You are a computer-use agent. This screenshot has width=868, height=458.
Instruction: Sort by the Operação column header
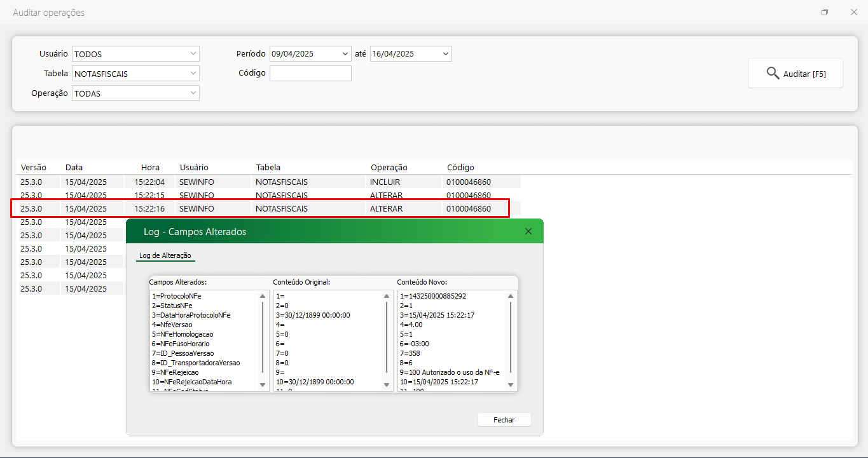tap(389, 168)
